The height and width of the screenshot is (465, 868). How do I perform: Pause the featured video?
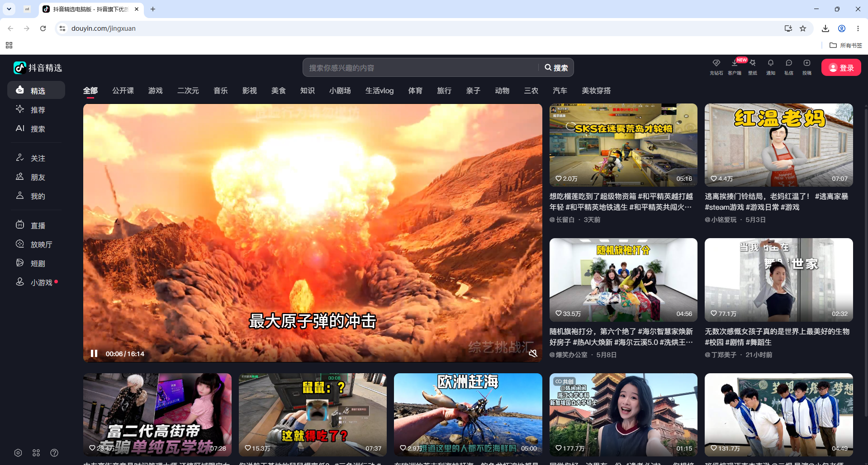tap(94, 353)
